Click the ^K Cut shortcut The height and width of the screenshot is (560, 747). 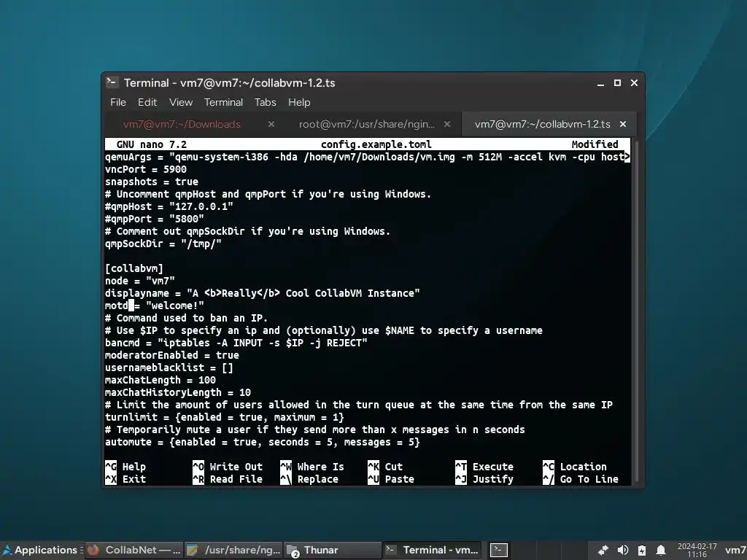pyautogui.click(x=385, y=467)
